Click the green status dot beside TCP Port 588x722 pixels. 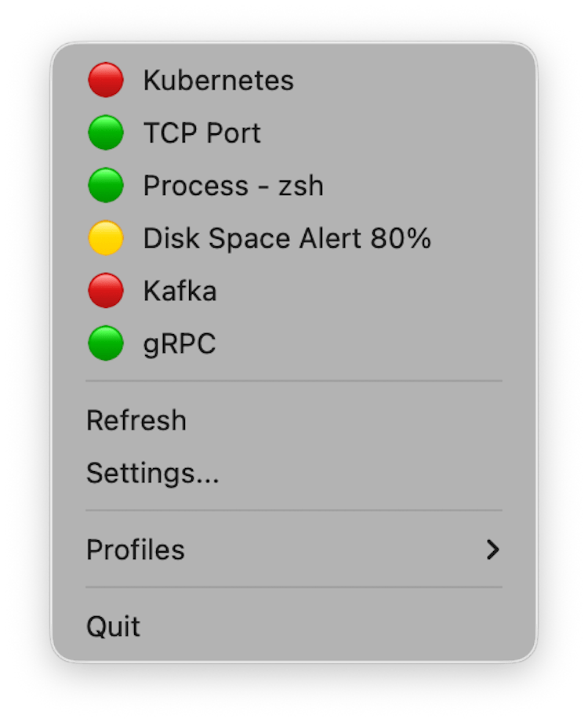pos(105,133)
